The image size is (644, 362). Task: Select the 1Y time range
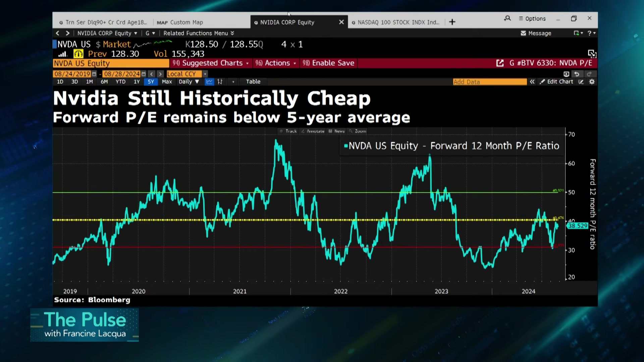(137, 82)
